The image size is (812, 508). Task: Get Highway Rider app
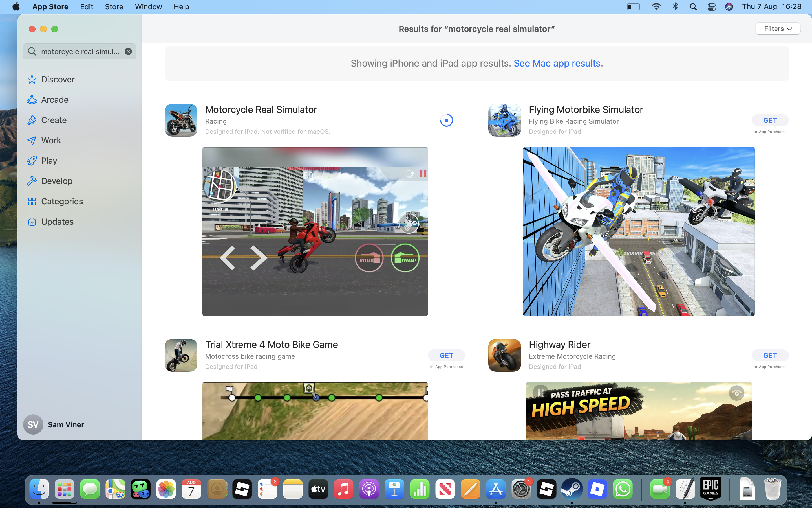coord(770,356)
